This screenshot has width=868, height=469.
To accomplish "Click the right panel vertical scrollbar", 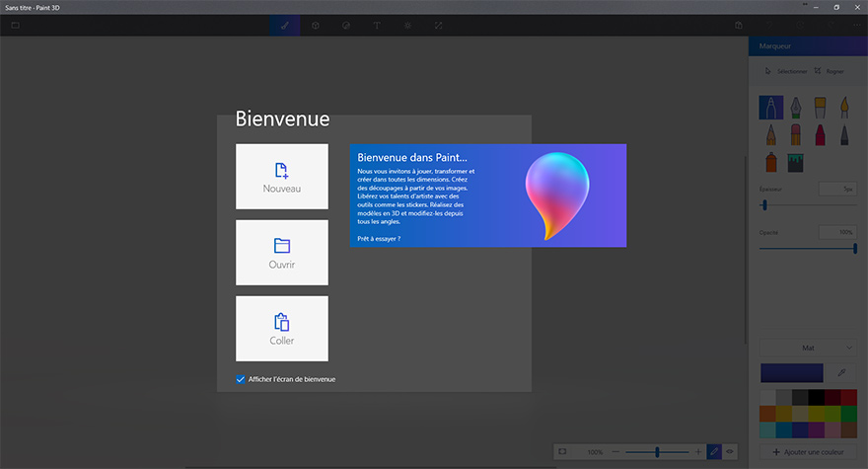I will [x=746, y=250].
